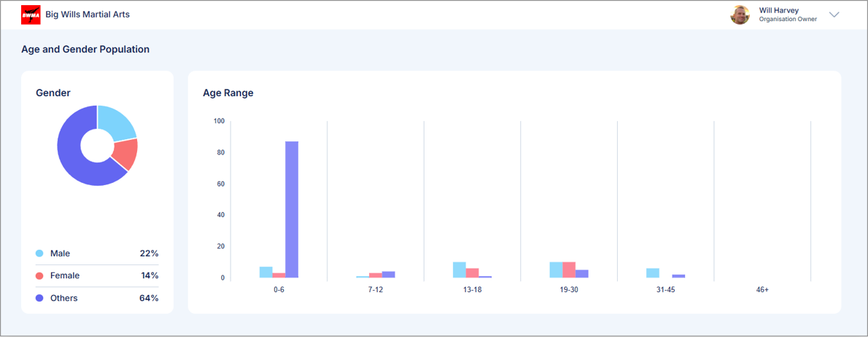Screen dimensions: 868x338
Task: Click the tall Others bar for 0-6
Action: click(x=292, y=210)
